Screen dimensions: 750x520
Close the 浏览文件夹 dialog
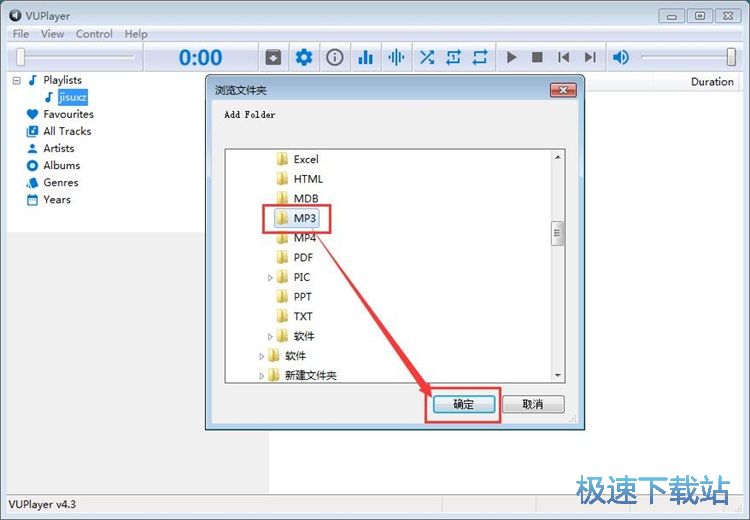coord(563,90)
